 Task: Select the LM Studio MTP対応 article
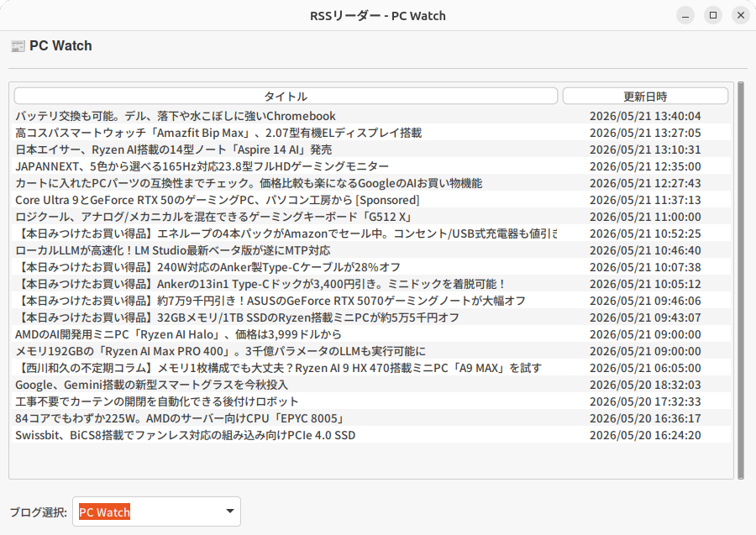pos(371,250)
